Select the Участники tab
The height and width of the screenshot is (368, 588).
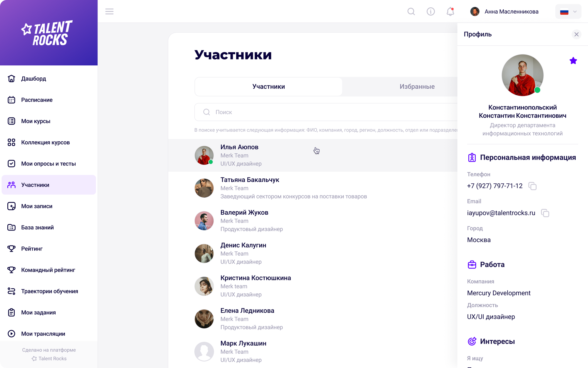tap(268, 87)
